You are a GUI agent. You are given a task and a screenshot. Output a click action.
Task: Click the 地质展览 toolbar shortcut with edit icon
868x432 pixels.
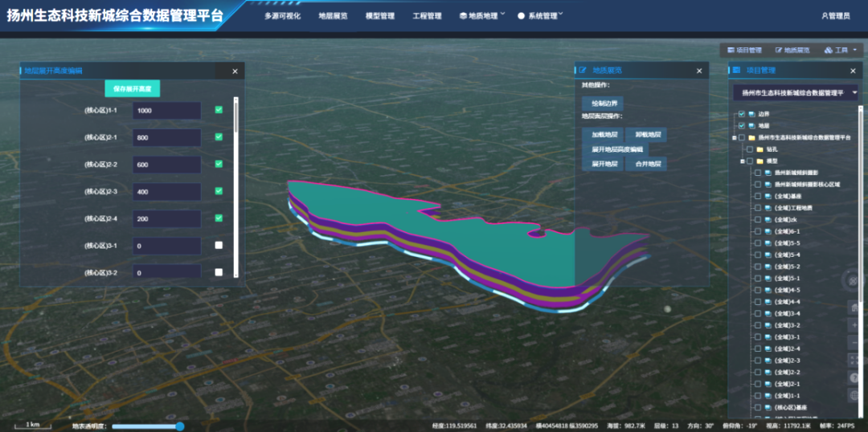[x=792, y=50]
